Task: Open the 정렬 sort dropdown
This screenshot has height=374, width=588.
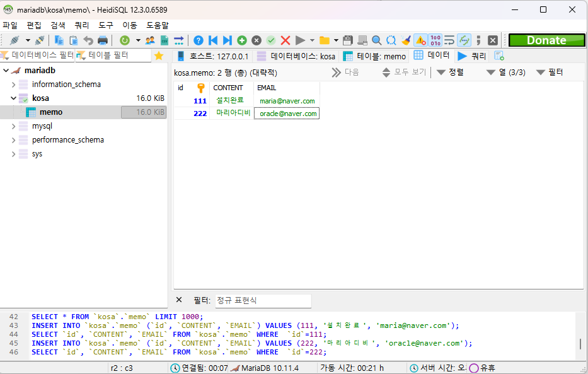Action: point(451,73)
